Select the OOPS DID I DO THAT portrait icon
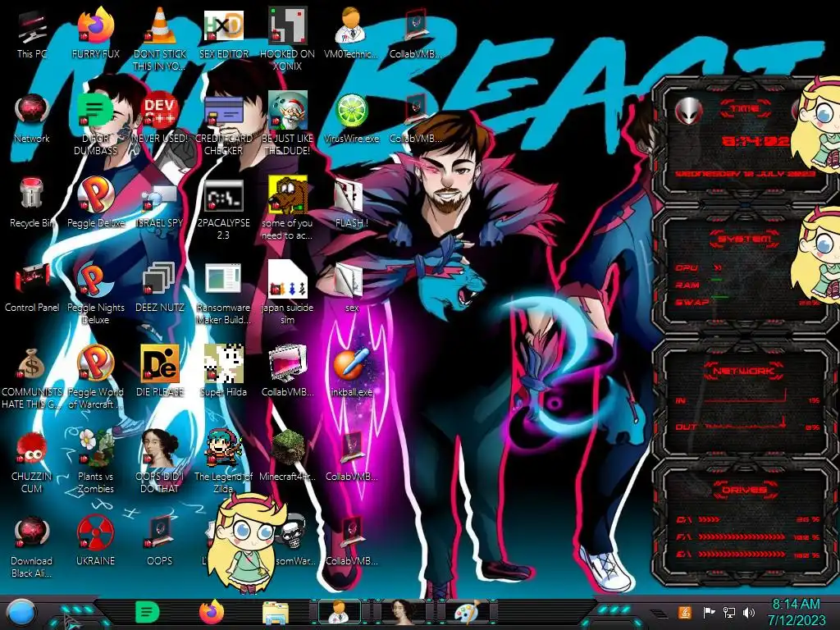Screen dimensions: 840x630 160,463
